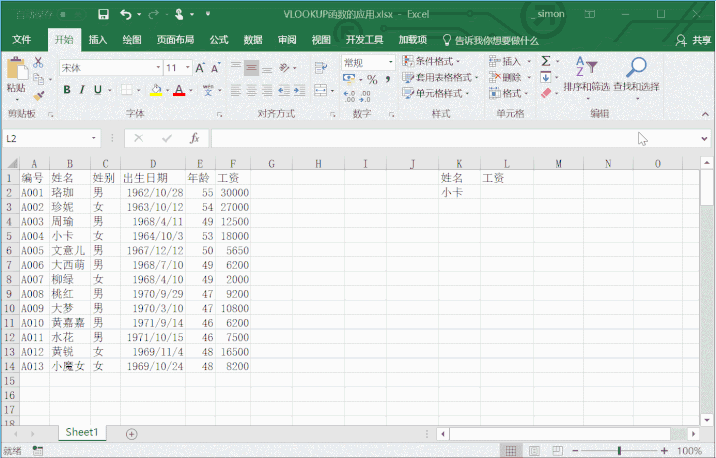
Task: Activate the Format Painter brush
Action: [x=39, y=95]
